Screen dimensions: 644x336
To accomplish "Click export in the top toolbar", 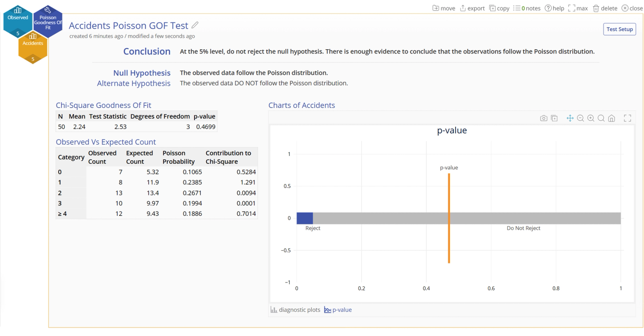I will [472, 8].
